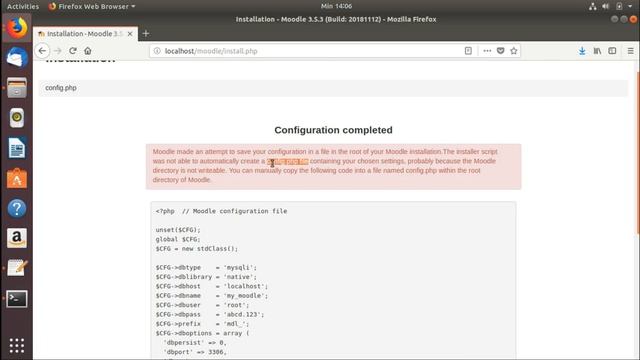Viewport: 640px width, 360px height.
Task: Open the Firefox home page
Action: pyautogui.click(x=88, y=51)
